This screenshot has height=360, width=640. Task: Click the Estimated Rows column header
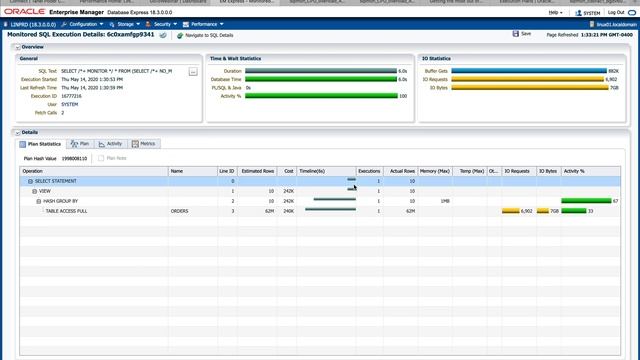pyautogui.click(x=258, y=171)
